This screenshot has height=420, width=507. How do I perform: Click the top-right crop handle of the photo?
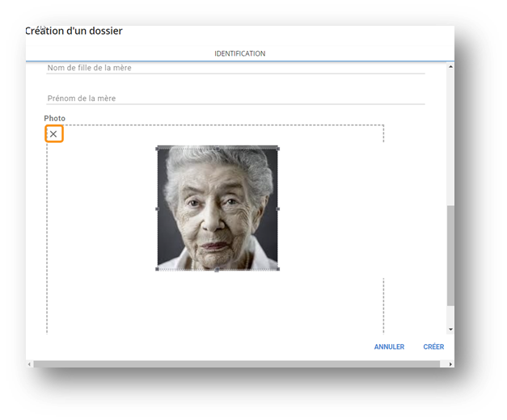click(x=278, y=148)
